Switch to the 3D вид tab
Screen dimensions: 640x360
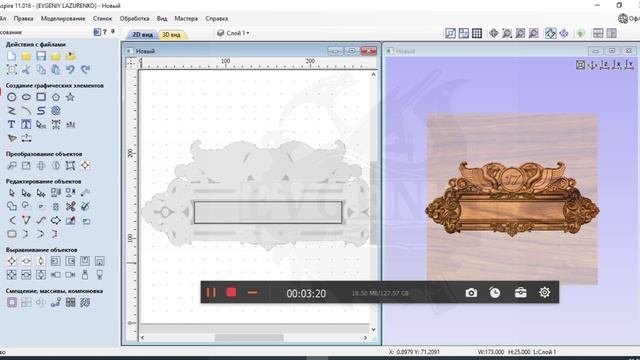point(171,35)
